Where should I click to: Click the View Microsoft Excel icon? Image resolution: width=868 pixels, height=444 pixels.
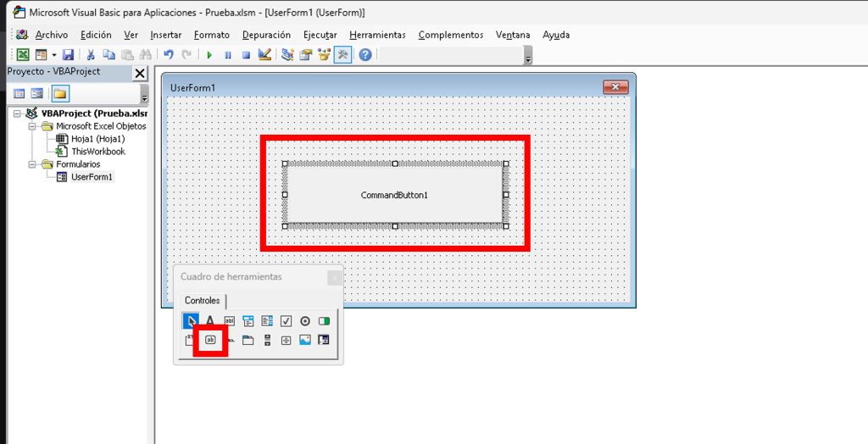(24, 55)
